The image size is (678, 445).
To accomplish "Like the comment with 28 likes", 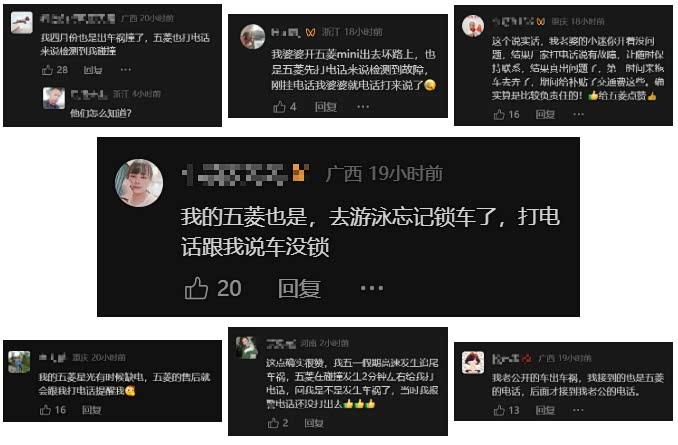I will pos(47,70).
